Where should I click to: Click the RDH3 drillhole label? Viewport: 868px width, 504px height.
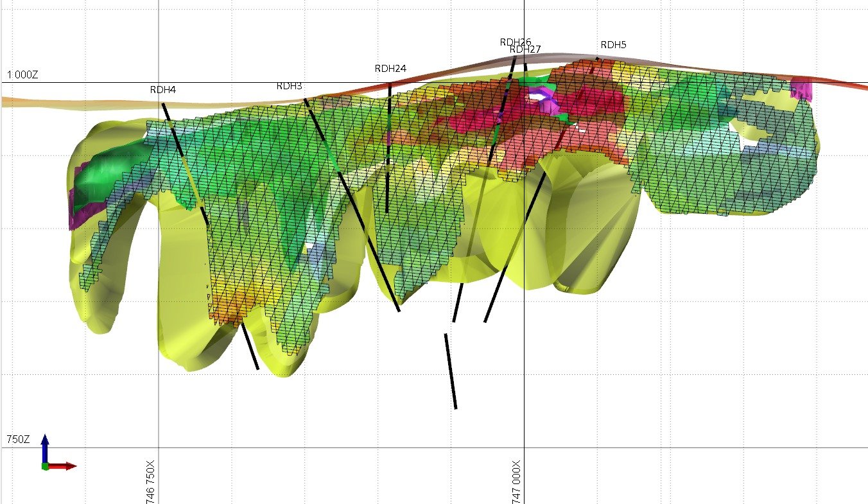[x=290, y=86]
